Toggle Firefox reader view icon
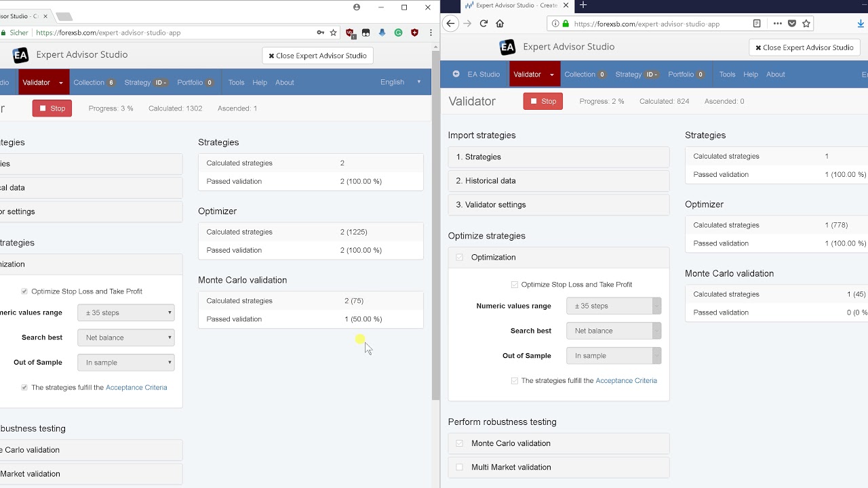868x488 pixels. (757, 23)
